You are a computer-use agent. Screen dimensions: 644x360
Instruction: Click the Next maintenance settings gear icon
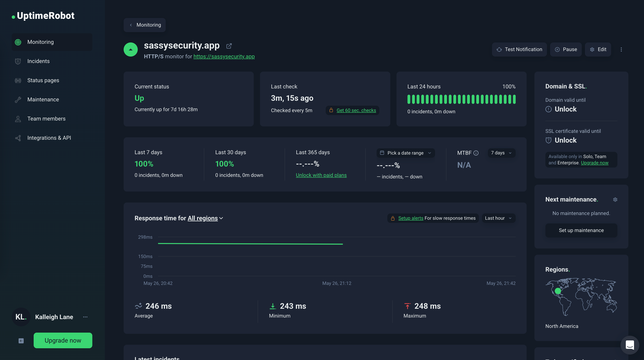tap(615, 200)
